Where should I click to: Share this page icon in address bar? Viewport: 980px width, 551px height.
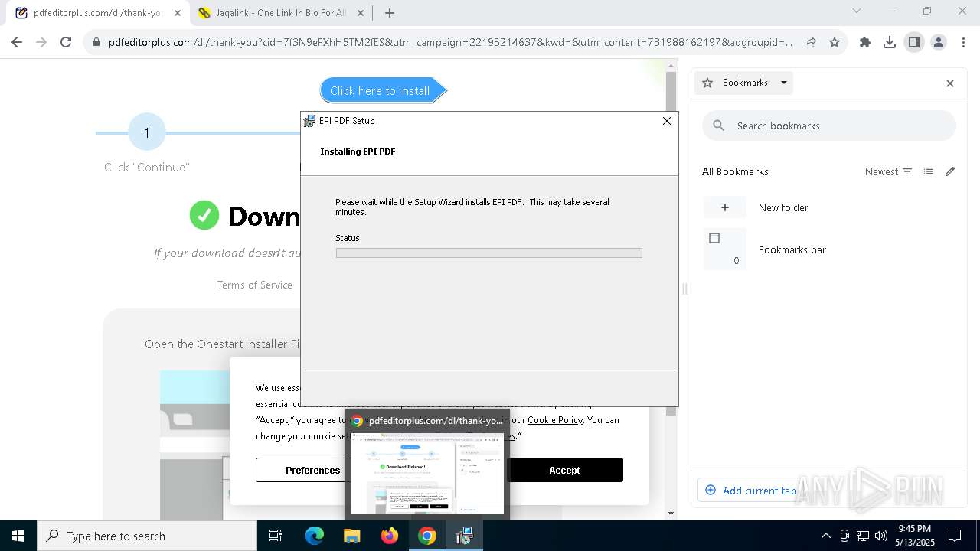[809, 43]
